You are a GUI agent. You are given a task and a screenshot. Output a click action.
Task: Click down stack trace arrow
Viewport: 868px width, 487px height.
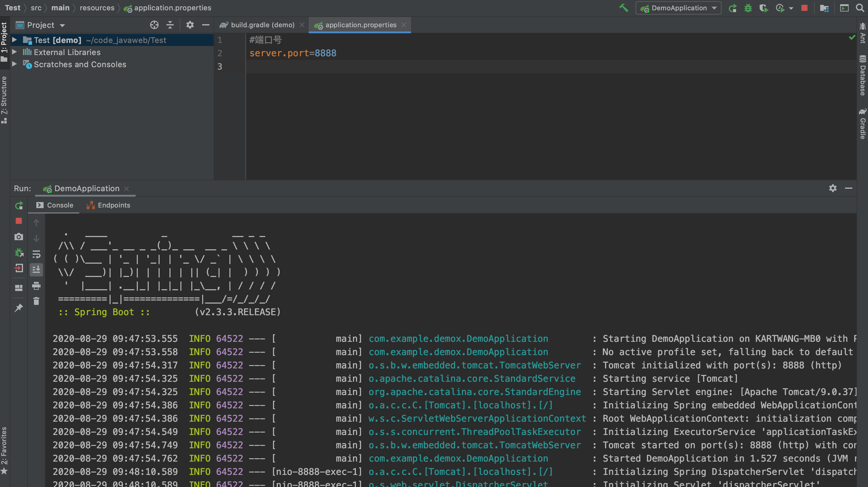(x=36, y=238)
